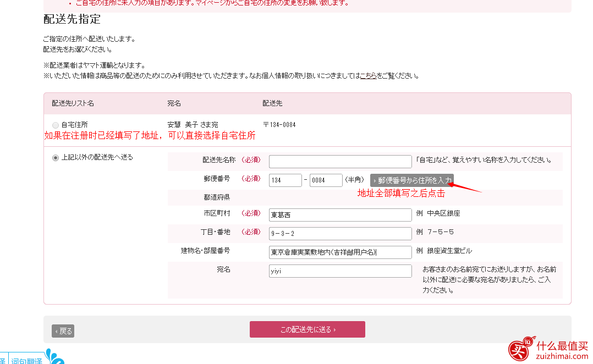This screenshot has width=593, height=364.
Task: Click the 配送先 column header text
Action: 272,103
